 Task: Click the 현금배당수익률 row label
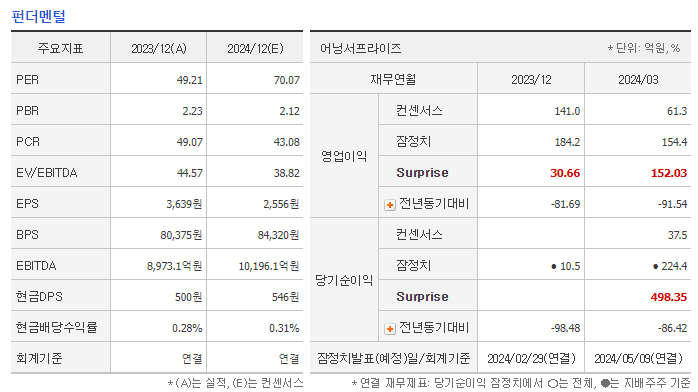(x=57, y=327)
